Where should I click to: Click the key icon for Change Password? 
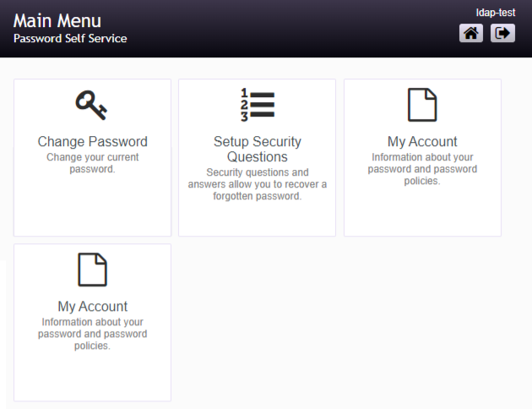(92, 106)
